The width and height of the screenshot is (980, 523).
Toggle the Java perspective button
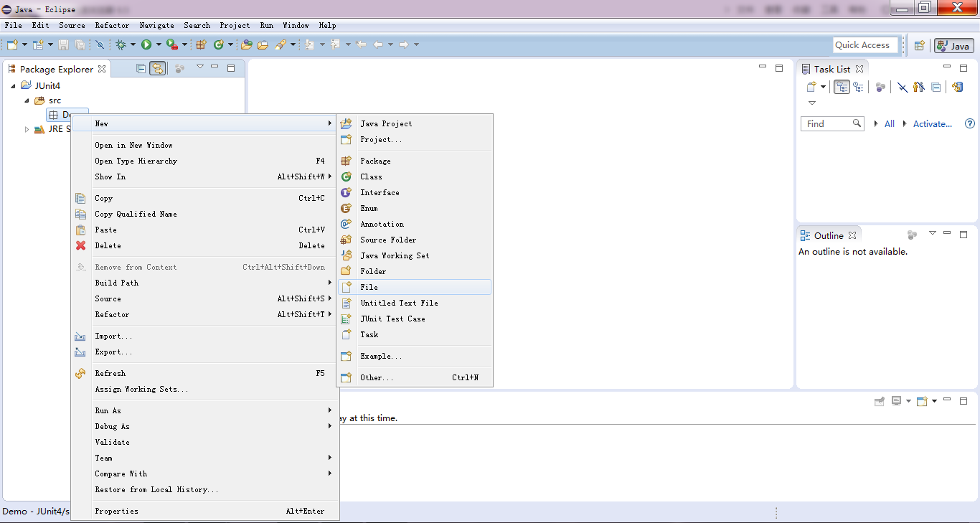(x=953, y=45)
